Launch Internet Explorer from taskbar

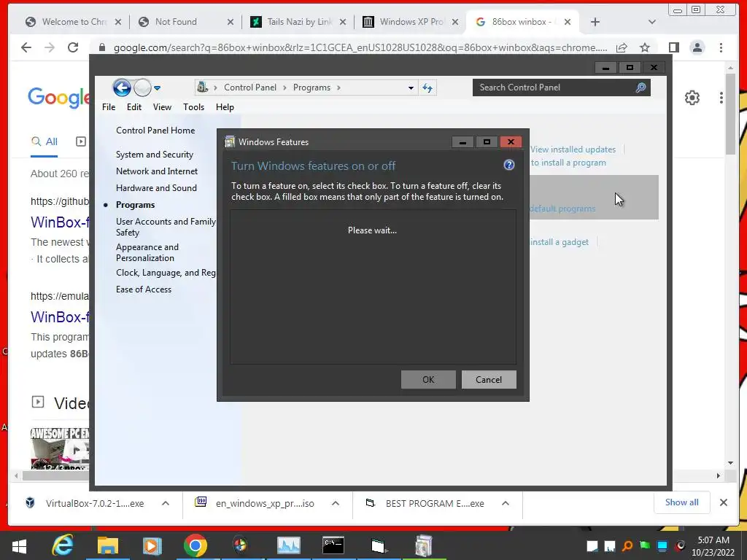pos(63,545)
